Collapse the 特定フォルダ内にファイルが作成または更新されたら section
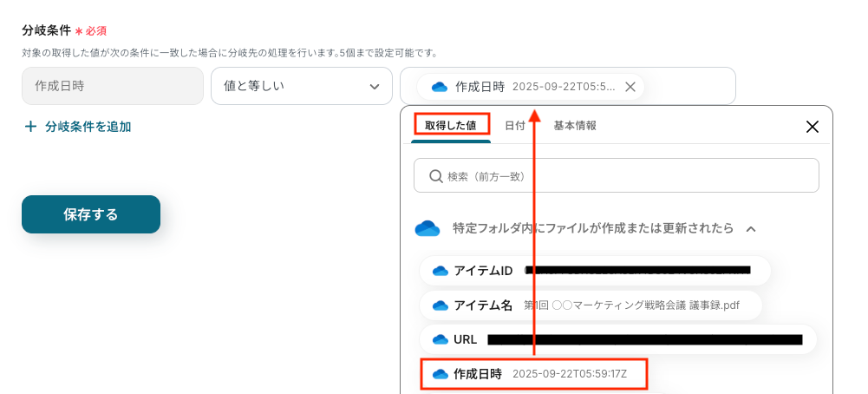The height and width of the screenshot is (394, 868). 751,228
